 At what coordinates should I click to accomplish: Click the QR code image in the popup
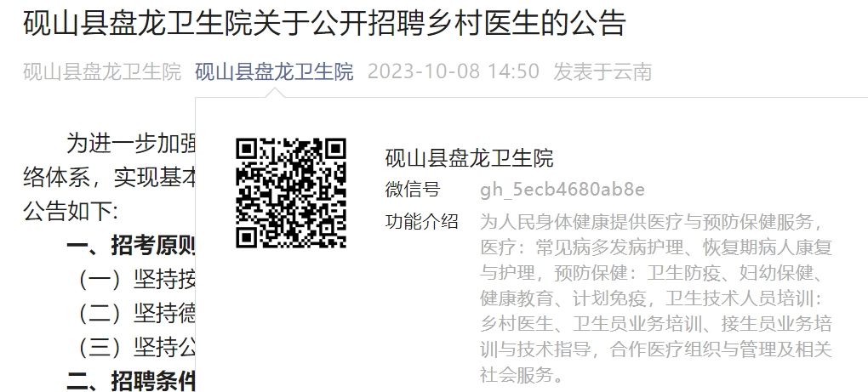(x=291, y=192)
